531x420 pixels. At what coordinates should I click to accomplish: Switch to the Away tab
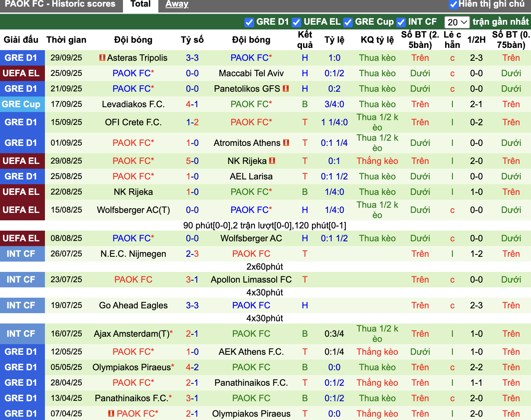[177, 4]
